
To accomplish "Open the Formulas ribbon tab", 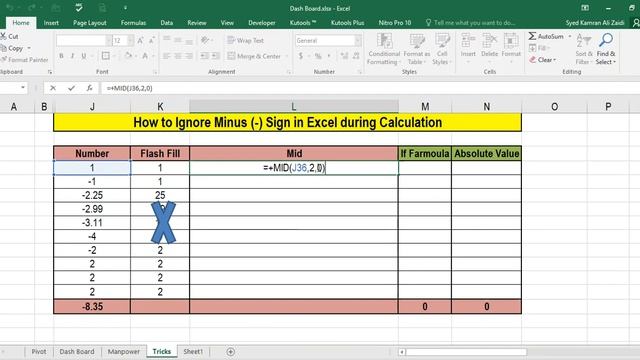I will [x=133, y=23].
